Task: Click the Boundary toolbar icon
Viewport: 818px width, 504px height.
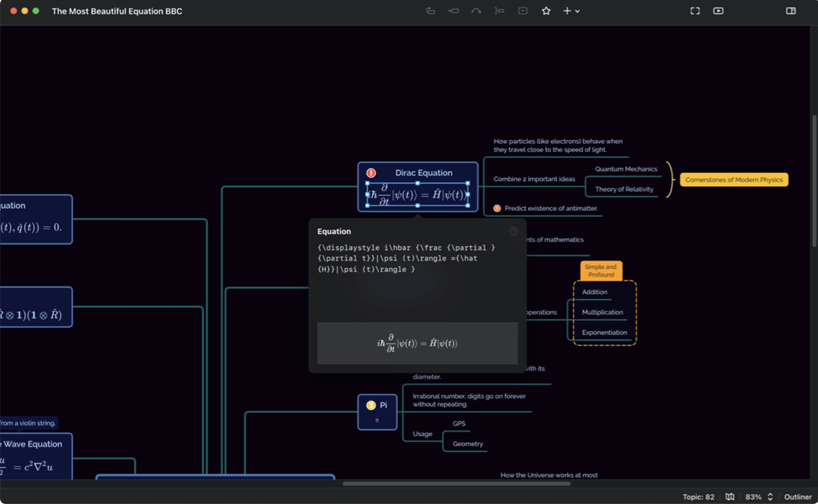Action: point(523,11)
